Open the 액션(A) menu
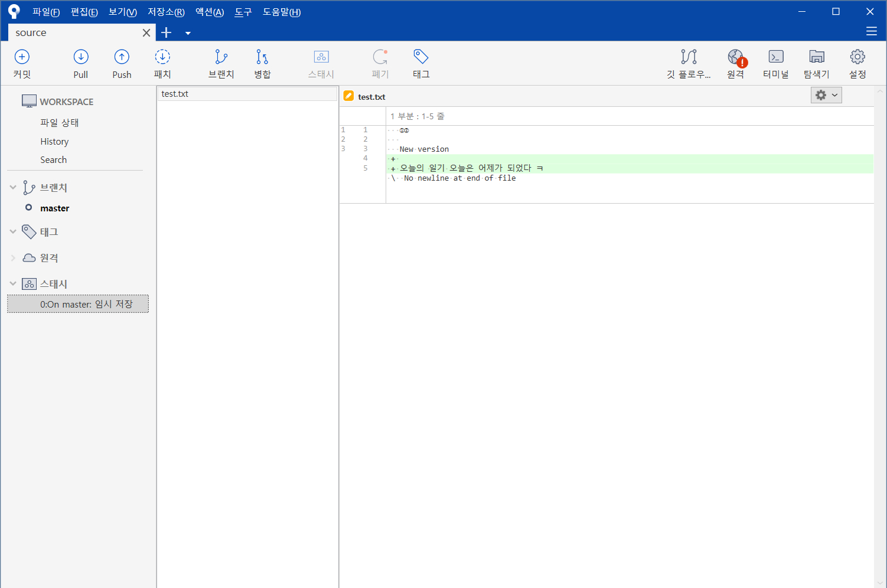This screenshot has width=887, height=588. click(x=210, y=12)
